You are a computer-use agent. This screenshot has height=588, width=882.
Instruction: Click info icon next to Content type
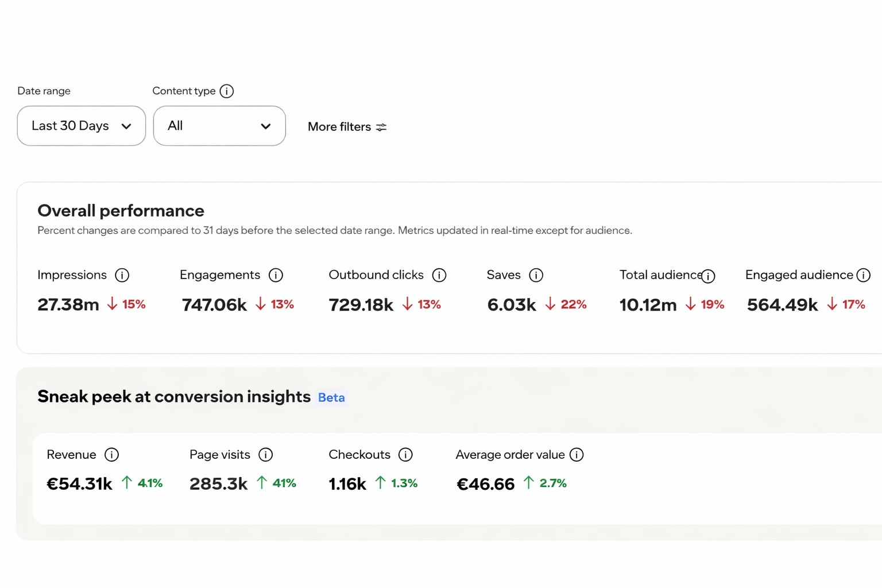(227, 91)
